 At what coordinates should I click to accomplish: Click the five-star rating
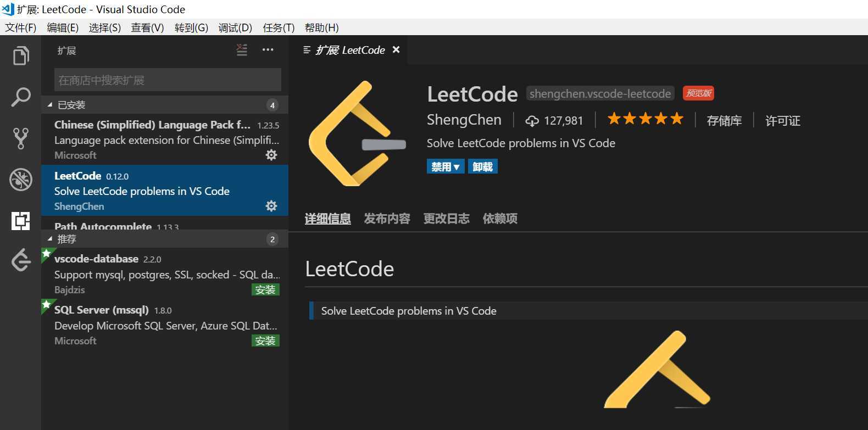tap(646, 119)
